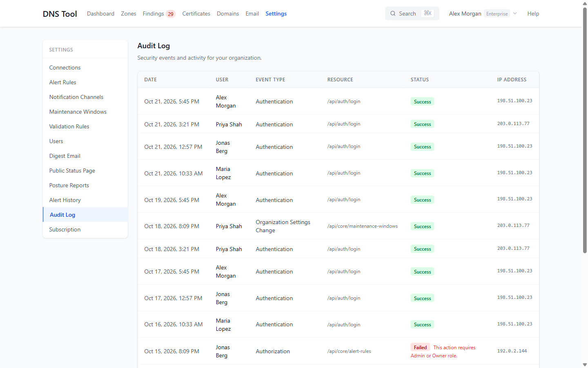588x368 pixels.
Task: Click date Oct 21, 2026, 3:21 PM
Action: (171, 124)
